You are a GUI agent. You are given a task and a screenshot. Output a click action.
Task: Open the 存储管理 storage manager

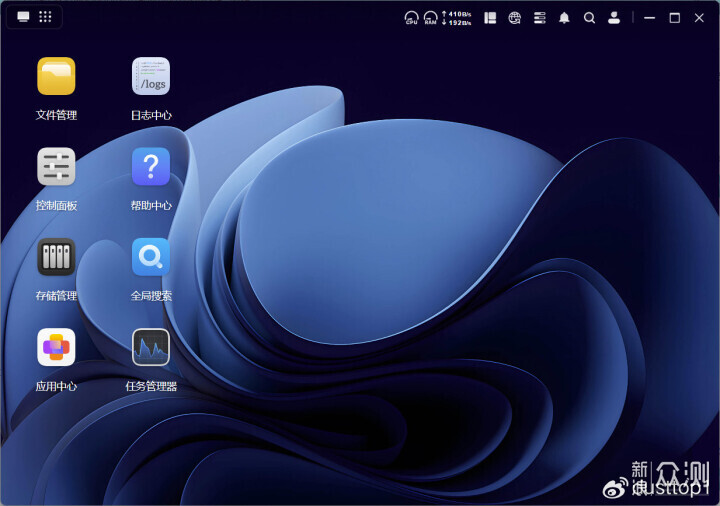point(56,257)
